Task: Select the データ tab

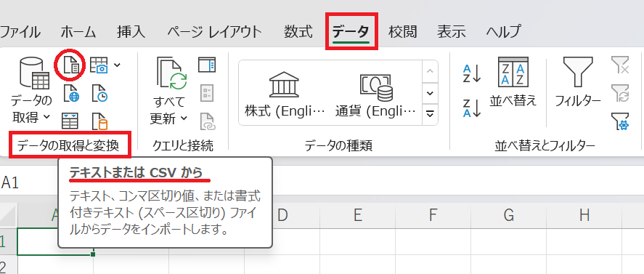Action: (x=351, y=32)
